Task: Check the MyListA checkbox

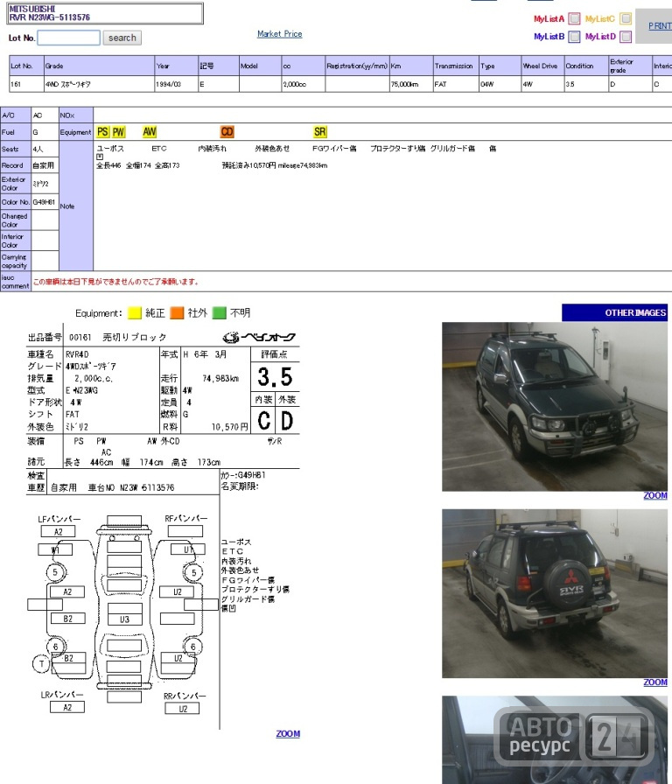Action: 575,19
